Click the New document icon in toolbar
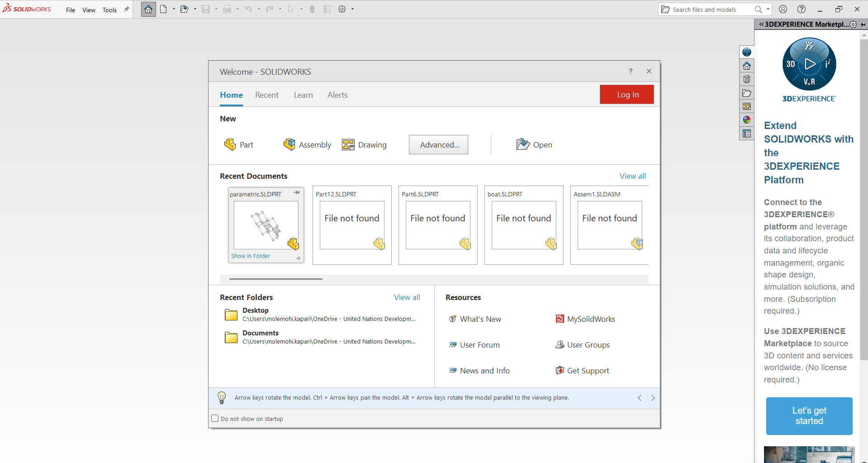 163,9
